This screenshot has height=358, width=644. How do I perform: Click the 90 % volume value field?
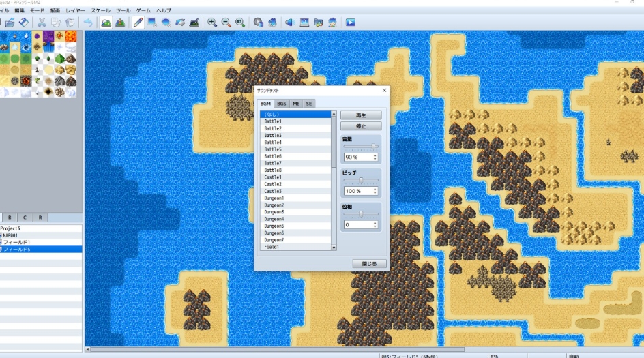coord(361,158)
